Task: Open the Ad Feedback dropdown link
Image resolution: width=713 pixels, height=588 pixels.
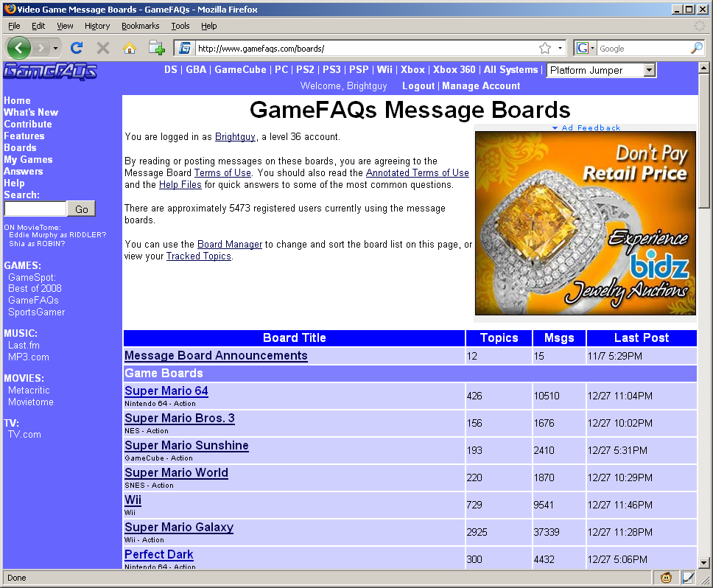Action: [x=586, y=127]
